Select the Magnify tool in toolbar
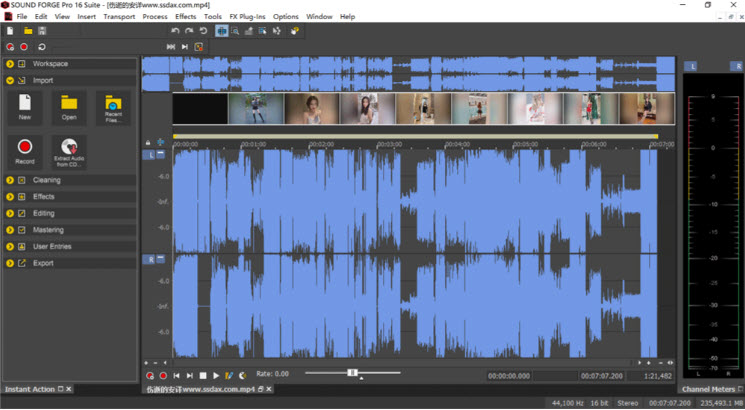Screen dimensions: 745x410 coord(235,31)
